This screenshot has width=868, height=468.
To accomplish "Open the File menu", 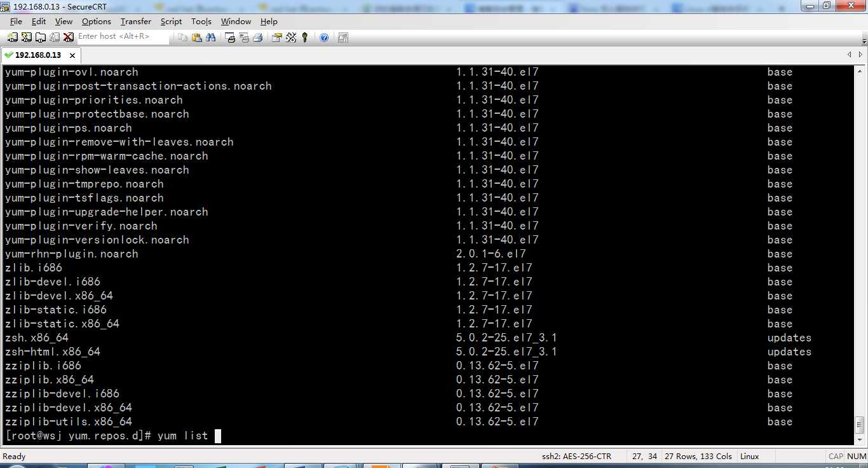I will coord(16,21).
